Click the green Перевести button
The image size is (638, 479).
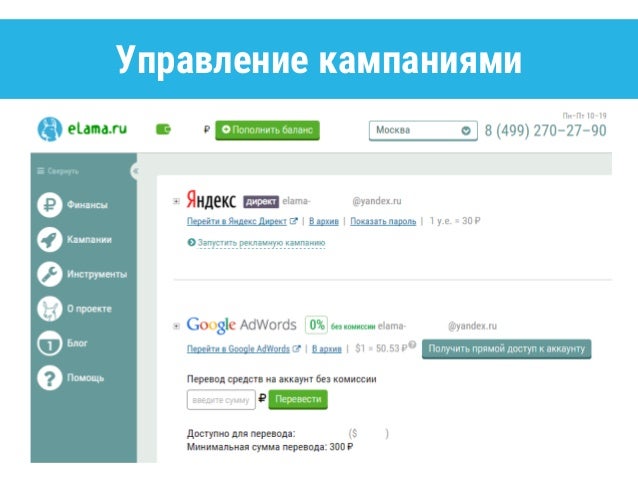[298, 399]
